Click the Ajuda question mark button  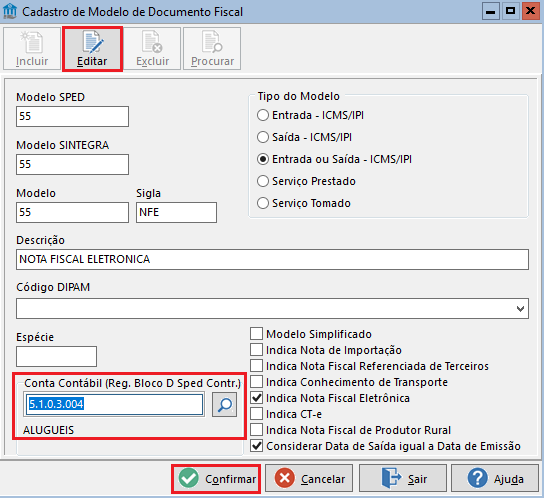[495, 479]
